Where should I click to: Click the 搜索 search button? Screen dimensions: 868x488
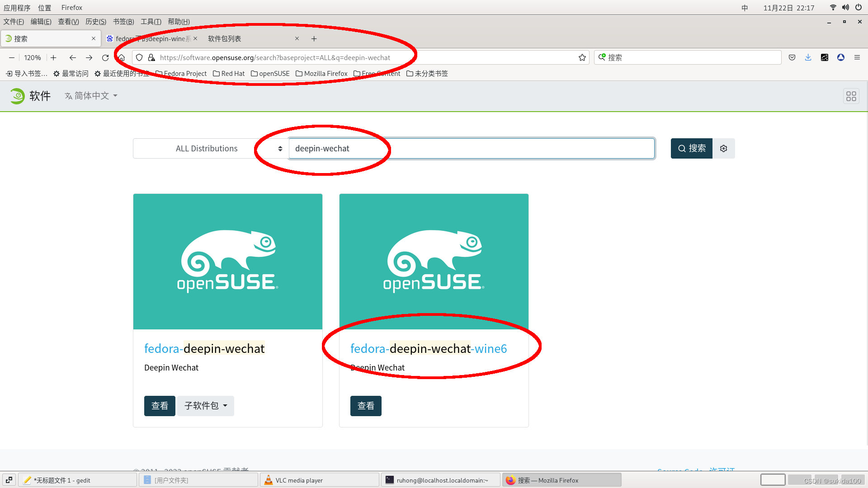tap(691, 149)
